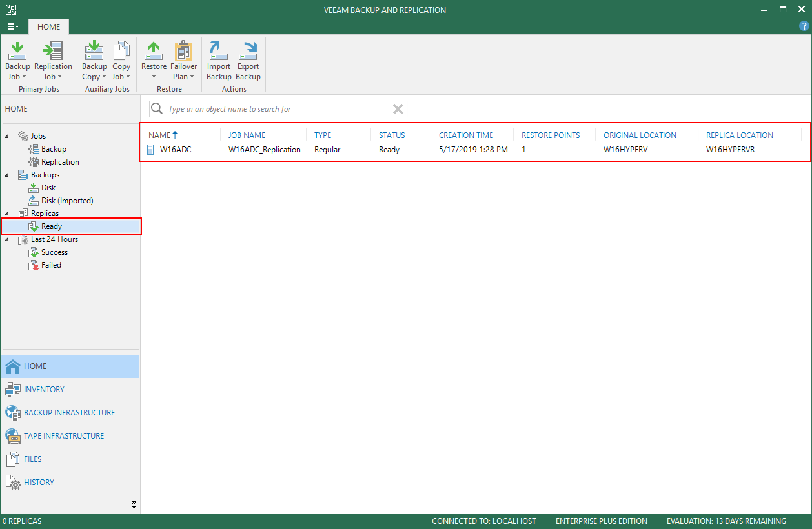Viewport: 812px width, 529px height.
Task: Open the HISTORY view label
Action: pos(39,483)
